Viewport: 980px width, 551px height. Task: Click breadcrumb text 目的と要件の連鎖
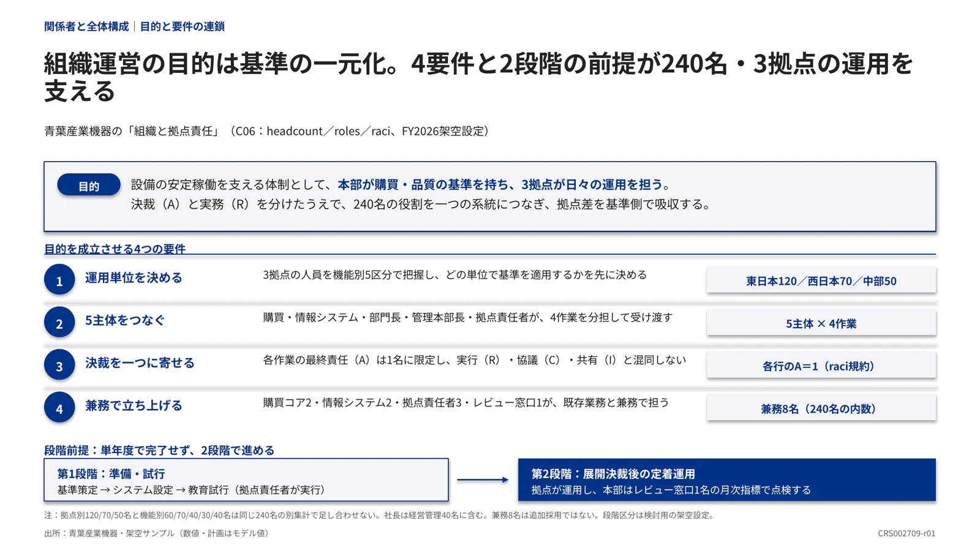(x=182, y=26)
